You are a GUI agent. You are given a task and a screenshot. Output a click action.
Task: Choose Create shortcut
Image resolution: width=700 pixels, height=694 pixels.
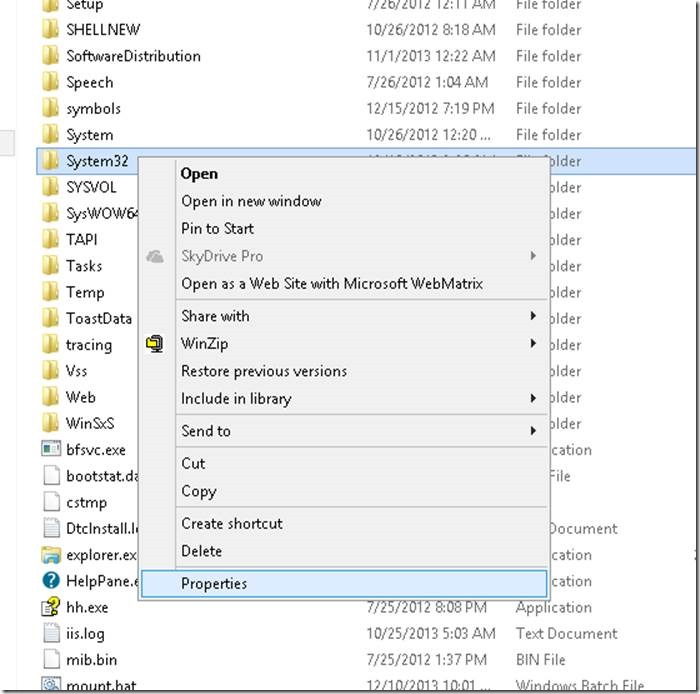344,524
